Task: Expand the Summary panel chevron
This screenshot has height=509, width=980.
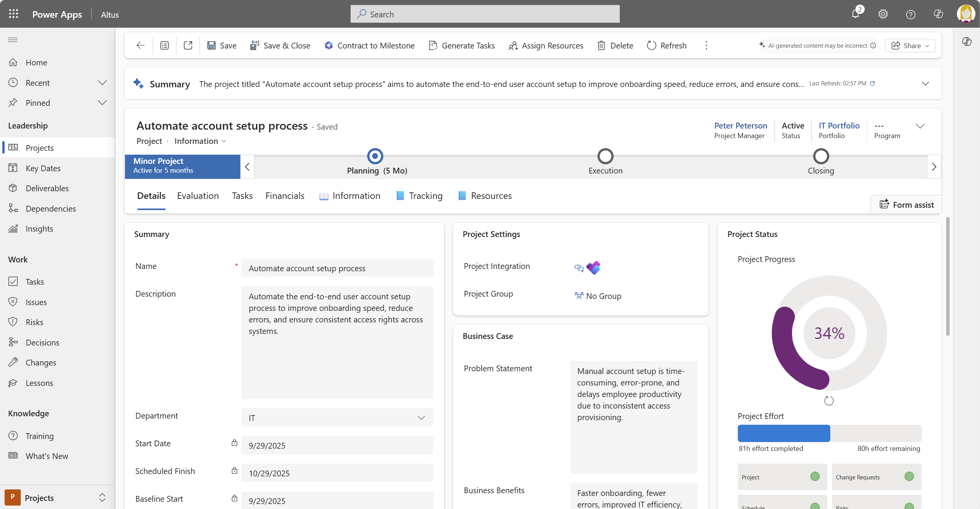Action: (925, 83)
